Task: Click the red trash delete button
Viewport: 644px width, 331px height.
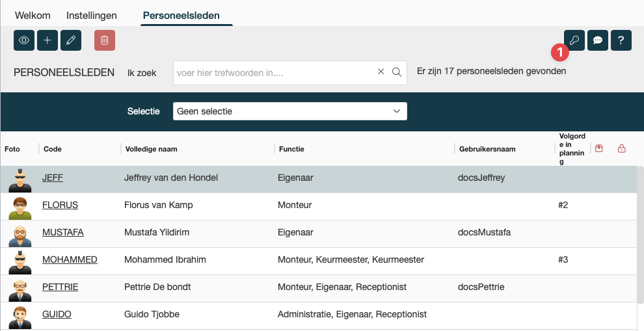Action: point(104,40)
